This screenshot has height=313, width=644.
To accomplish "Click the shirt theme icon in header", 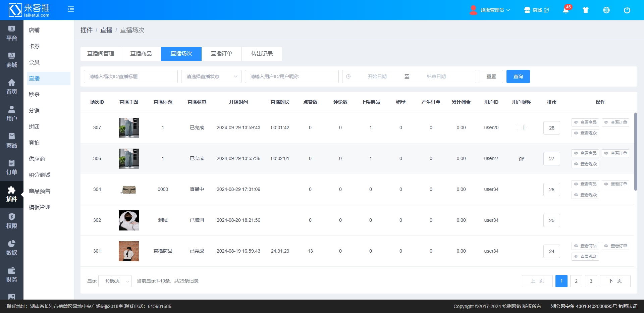I will (x=586, y=10).
